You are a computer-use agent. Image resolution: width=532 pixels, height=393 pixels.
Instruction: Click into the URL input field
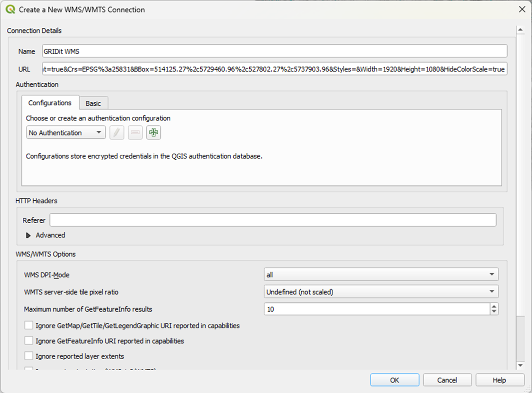[275, 69]
